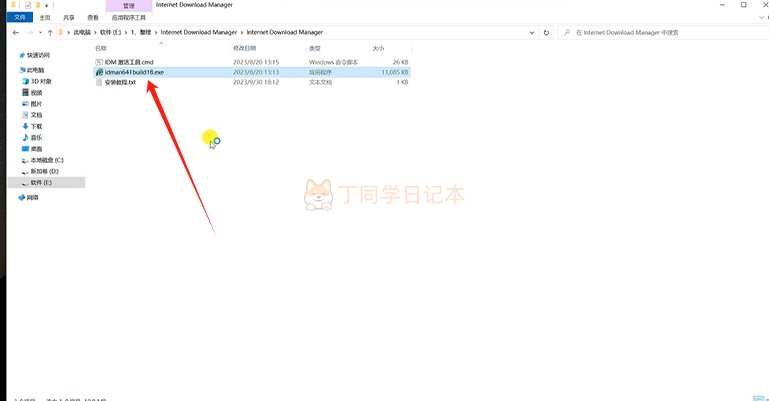This screenshot has width=769, height=401.
Task: Open the 文件 (File) menu tab
Action: pos(20,17)
